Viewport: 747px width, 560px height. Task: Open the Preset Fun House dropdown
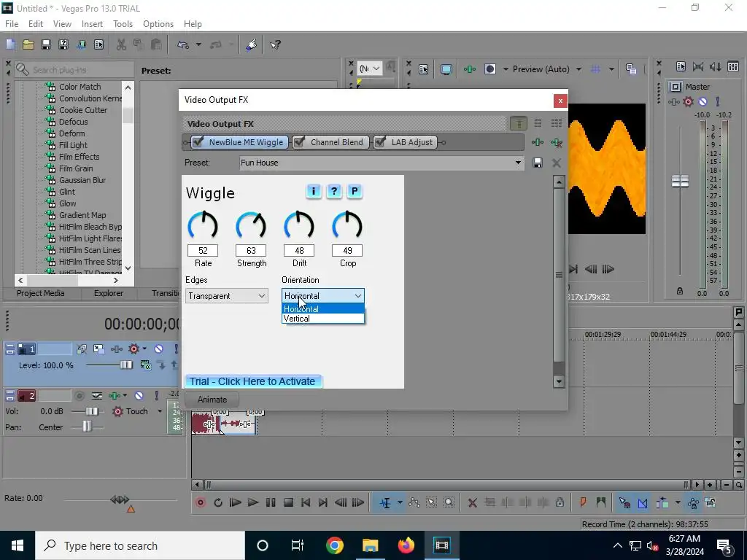(518, 163)
